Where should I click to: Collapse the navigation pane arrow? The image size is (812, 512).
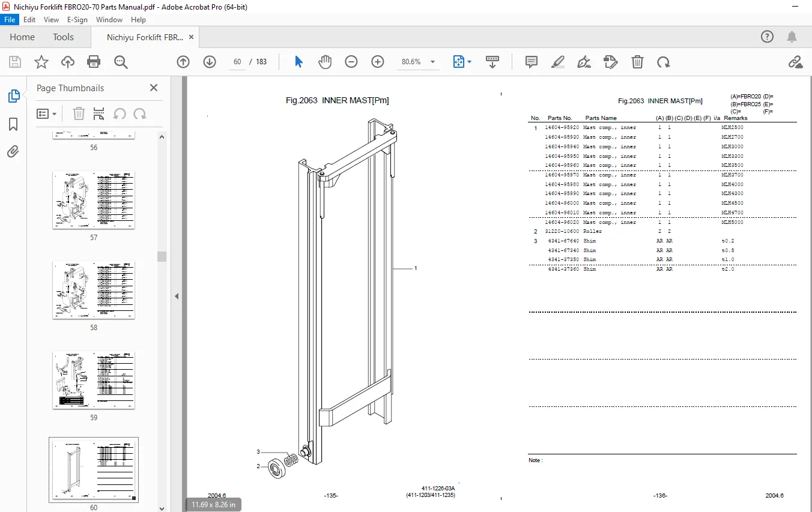tap(177, 296)
